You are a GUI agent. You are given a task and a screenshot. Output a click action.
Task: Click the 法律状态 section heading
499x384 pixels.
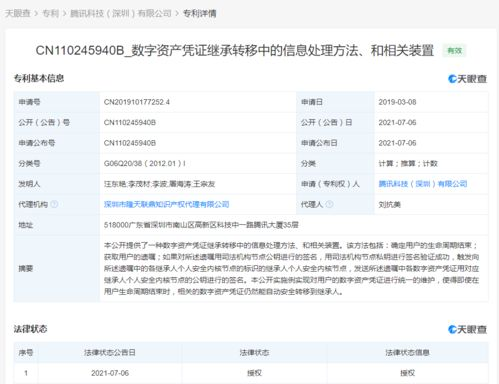point(30,329)
